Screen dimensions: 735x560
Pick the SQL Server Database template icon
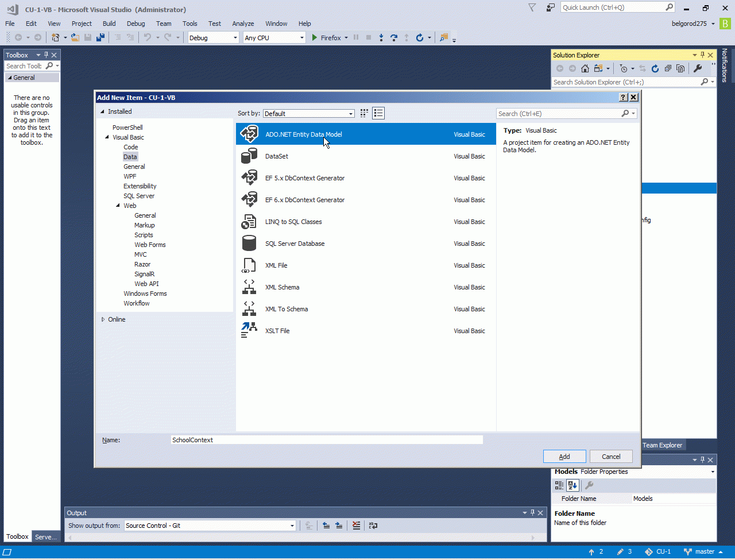(249, 244)
